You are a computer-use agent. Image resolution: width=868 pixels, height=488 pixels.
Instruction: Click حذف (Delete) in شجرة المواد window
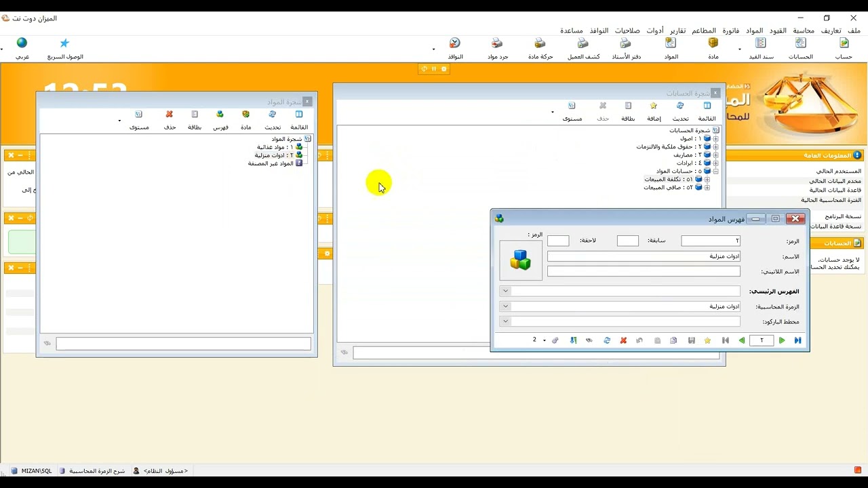coord(170,121)
